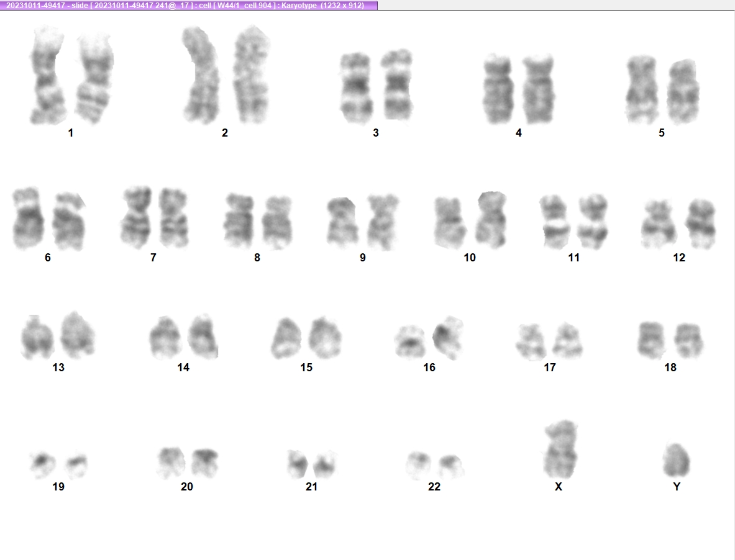The image size is (735, 560).
Task: Click the label number 12
Action: click(x=679, y=258)
